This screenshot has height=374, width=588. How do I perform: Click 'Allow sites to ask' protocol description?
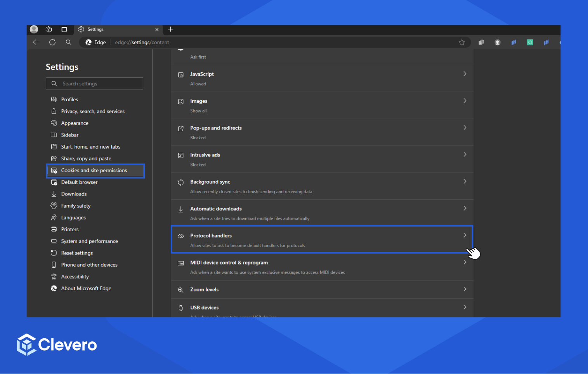pyautogui.click(x=248, y=246)
